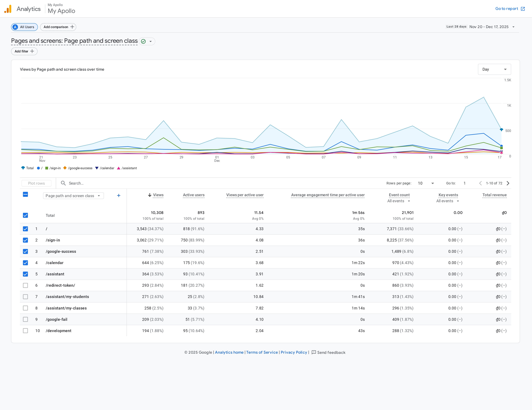Click the green verified checkmark beside report title

143,41
